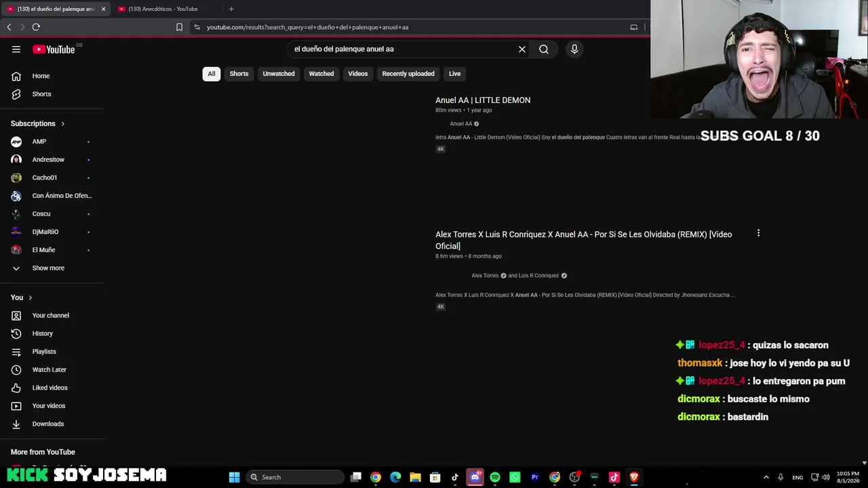Open WhatsApp from the taskbar

point(515,477)
